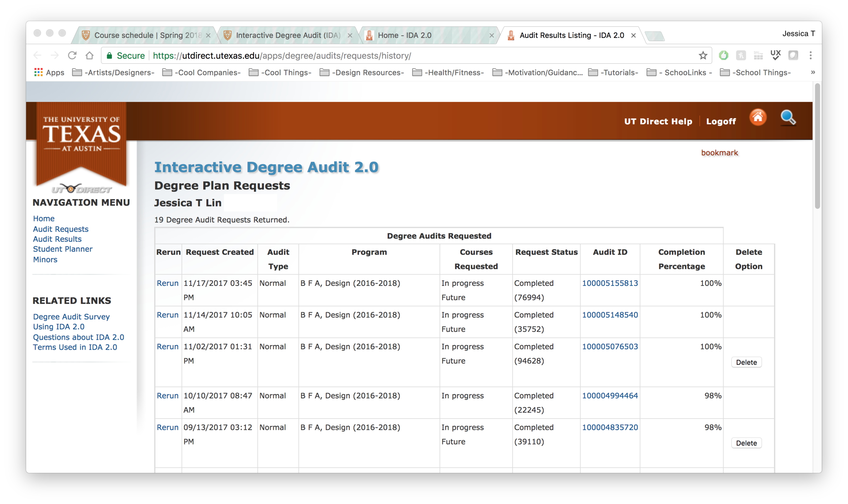Open audit ID 100004994464

[x=610, y=396]
